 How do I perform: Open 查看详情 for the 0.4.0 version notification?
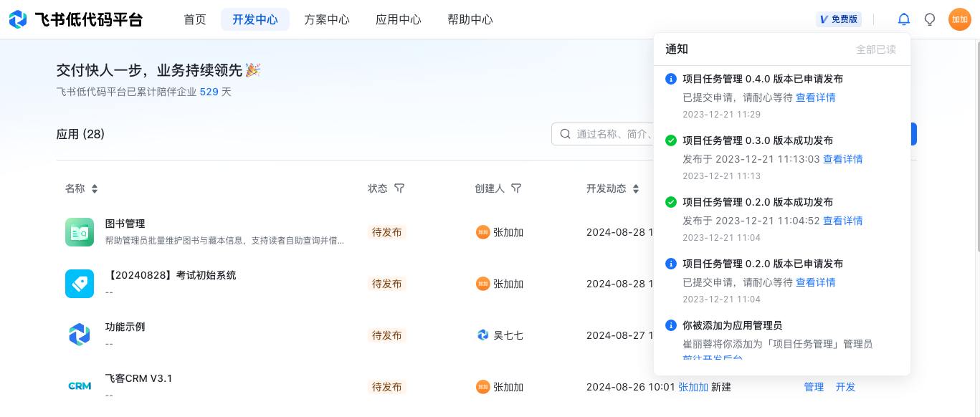[816, 97]
